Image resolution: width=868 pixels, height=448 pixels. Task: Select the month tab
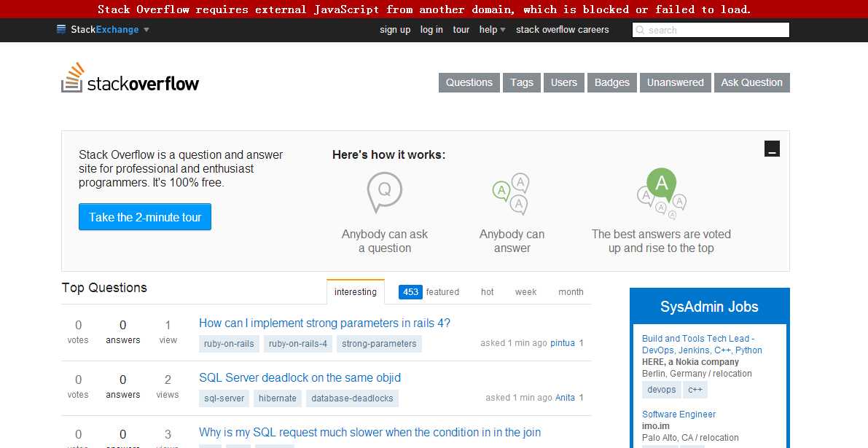[x=571, y=291]
